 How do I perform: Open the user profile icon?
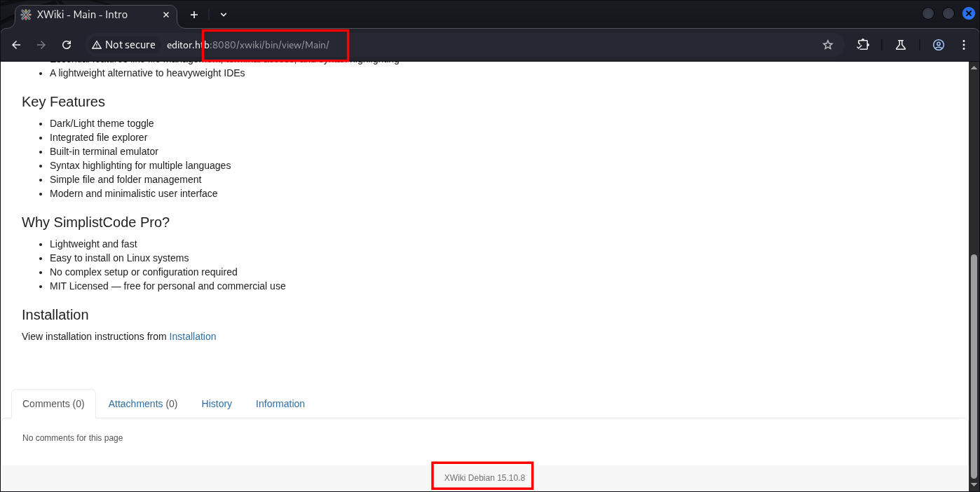coord(939,45)
